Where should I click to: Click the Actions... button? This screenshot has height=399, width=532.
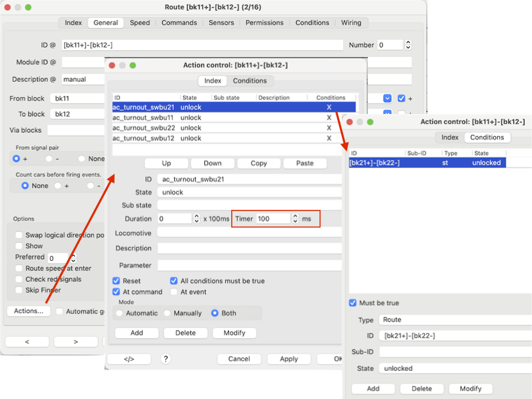(x=28, y=311)
